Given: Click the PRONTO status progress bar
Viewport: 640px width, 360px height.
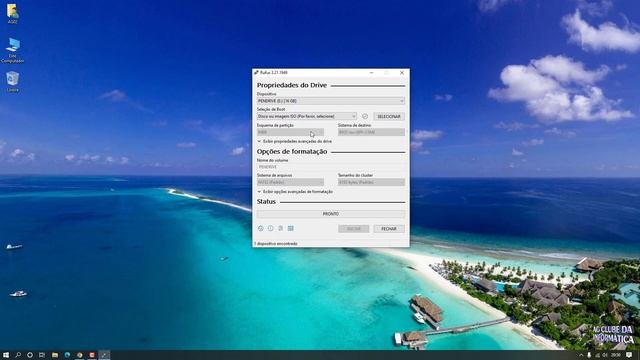Looking at the screenshot, I should (331, 214).
